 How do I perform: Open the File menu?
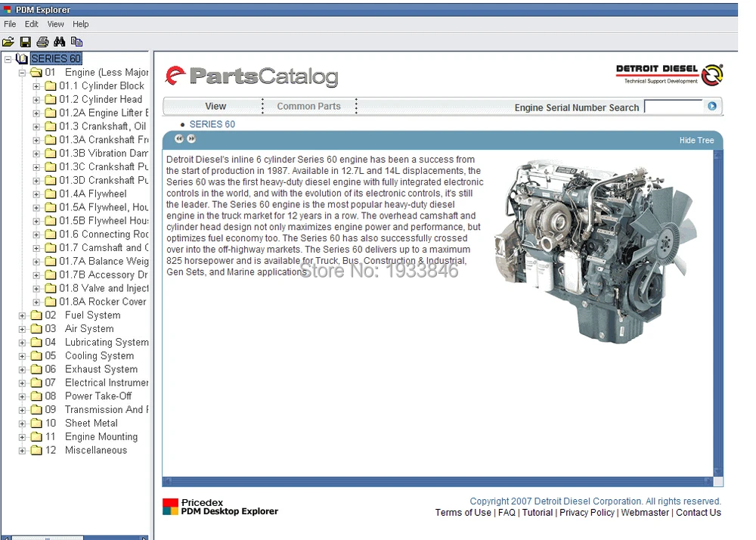click(x=10, y=24)
